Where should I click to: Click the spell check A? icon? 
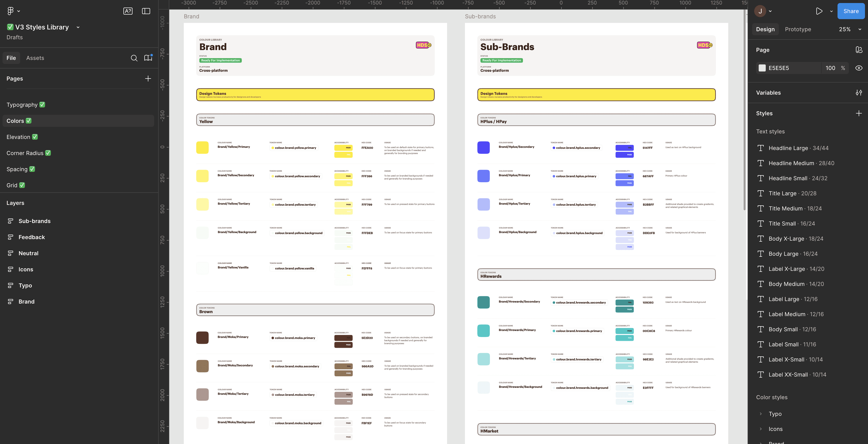tap(128, 11)
